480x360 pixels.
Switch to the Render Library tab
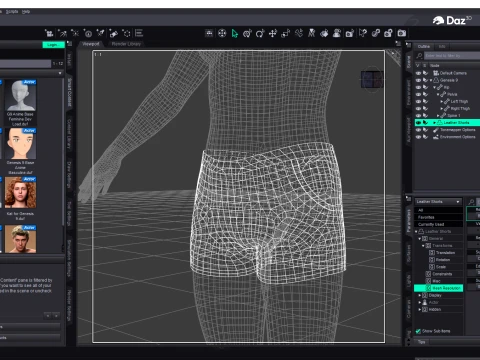[x=126, y=44]
